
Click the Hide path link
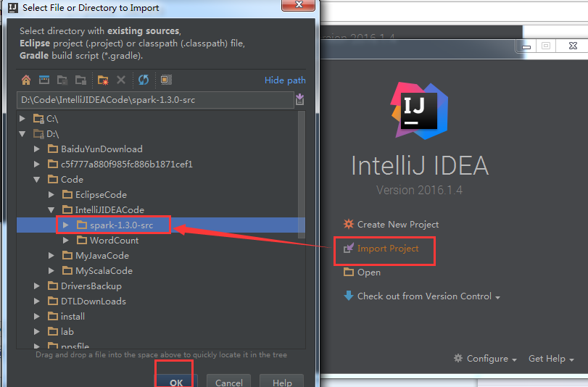(285, 80)
